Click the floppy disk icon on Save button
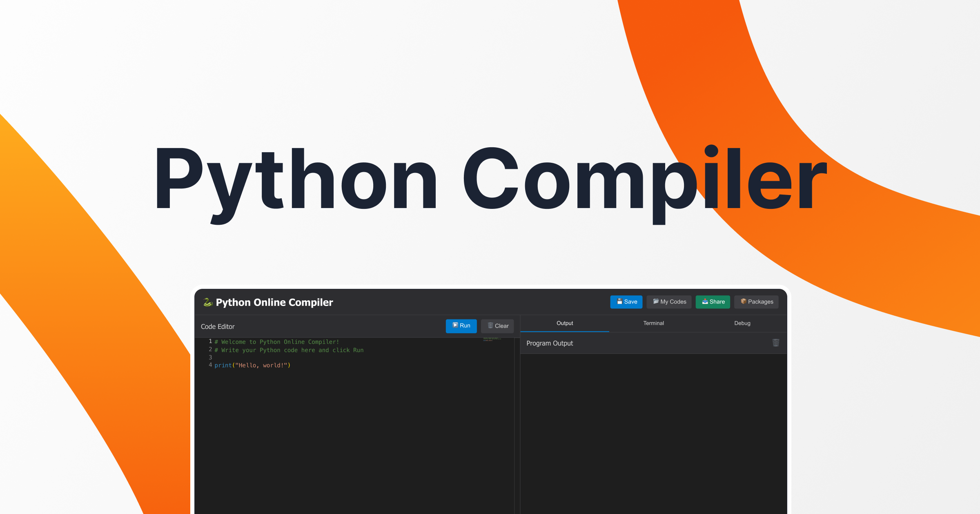 [x=620, y=302]
